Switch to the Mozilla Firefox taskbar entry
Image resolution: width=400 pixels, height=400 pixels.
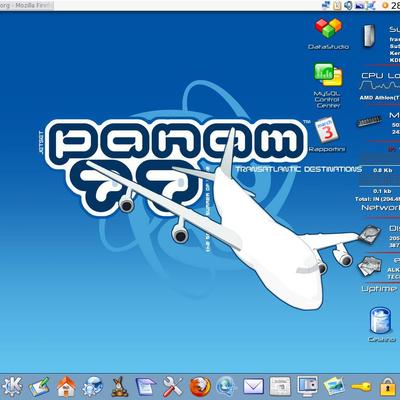[27, 5]
